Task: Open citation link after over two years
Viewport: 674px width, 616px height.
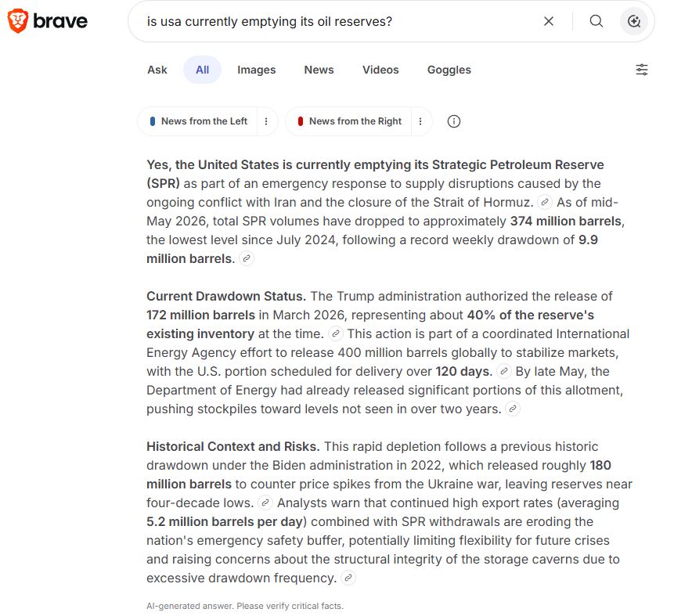Action: click(513, 409)
